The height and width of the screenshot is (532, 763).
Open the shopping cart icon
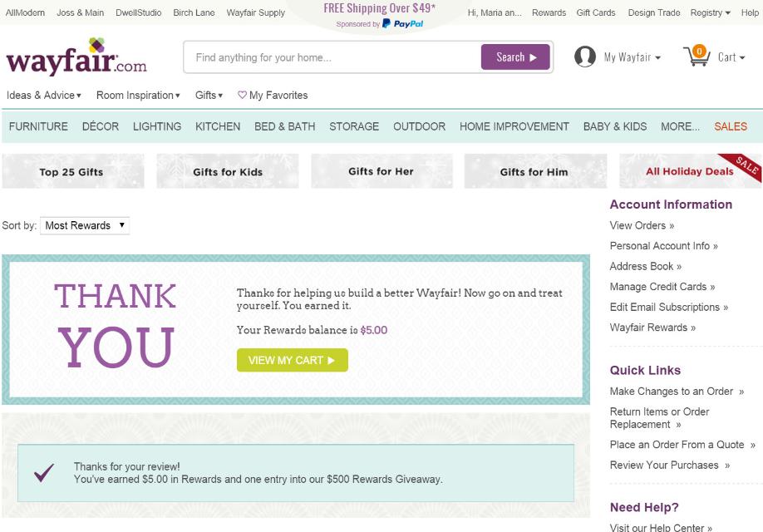click(697, 57)
